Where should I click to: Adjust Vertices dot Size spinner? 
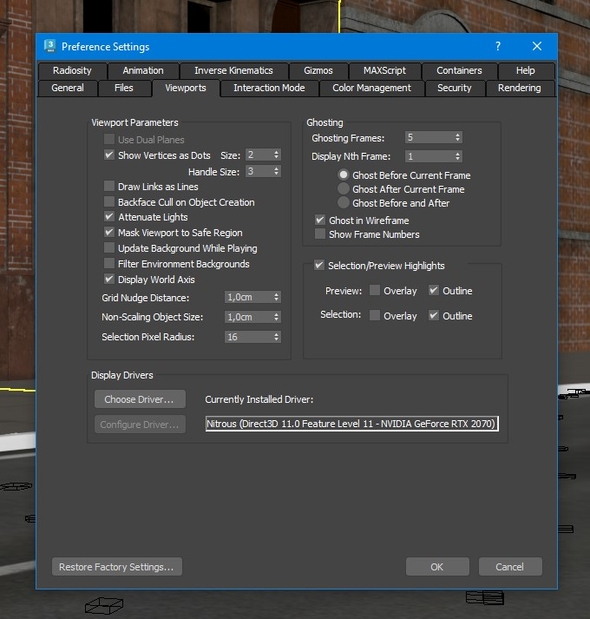click(x=276, y=155)
